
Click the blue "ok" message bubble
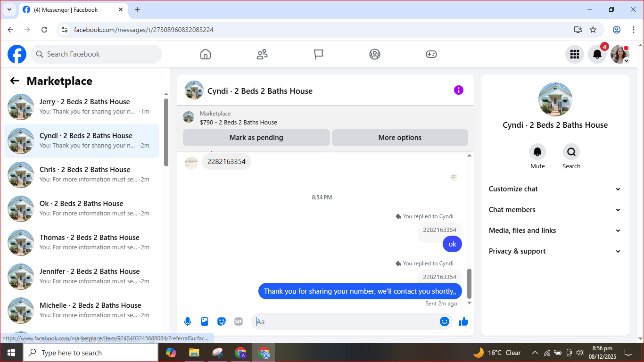point(453,244)
